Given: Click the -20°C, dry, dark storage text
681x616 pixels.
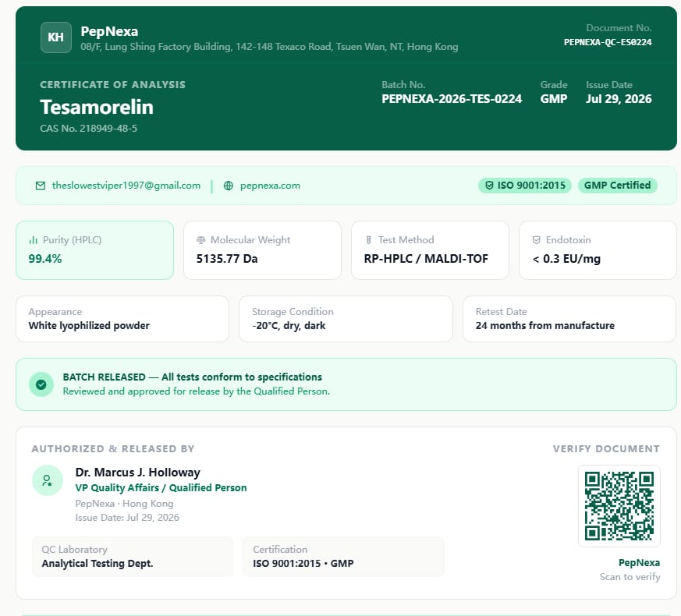Looking at the screenshot, I should 289,326.
